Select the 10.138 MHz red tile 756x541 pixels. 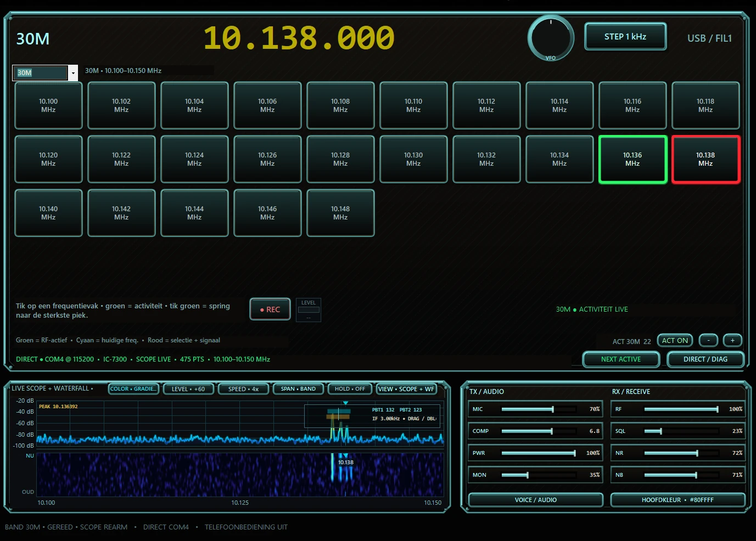[705, 159]
